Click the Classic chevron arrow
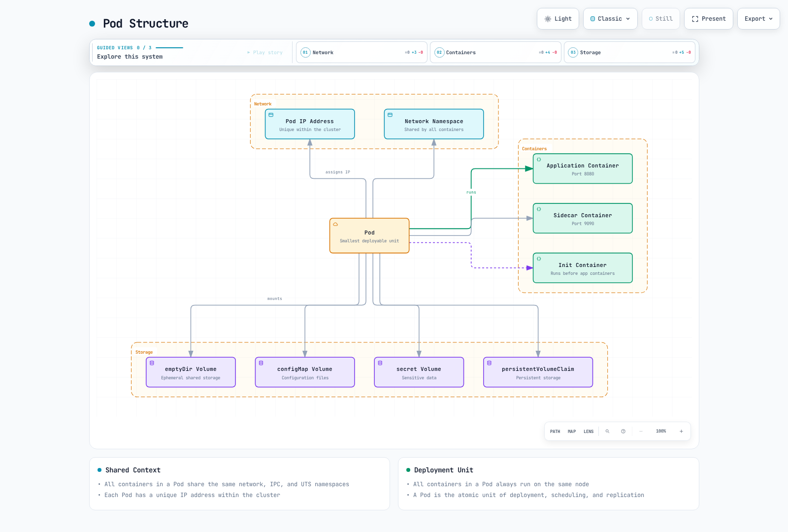 628,19
